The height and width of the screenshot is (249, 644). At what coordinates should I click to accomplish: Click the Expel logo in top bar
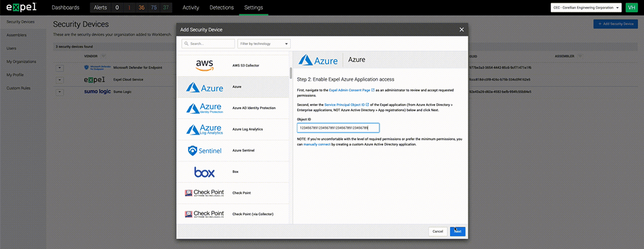click(21, 7)
